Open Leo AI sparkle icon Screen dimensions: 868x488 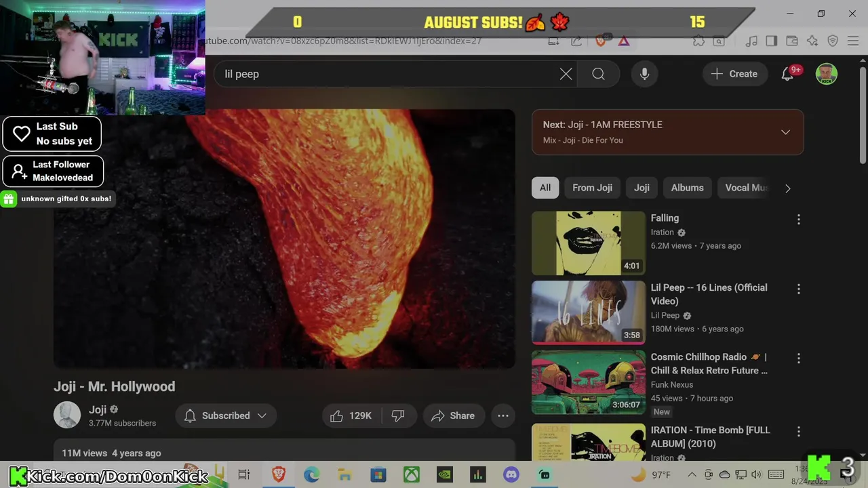tap(812, 41)
